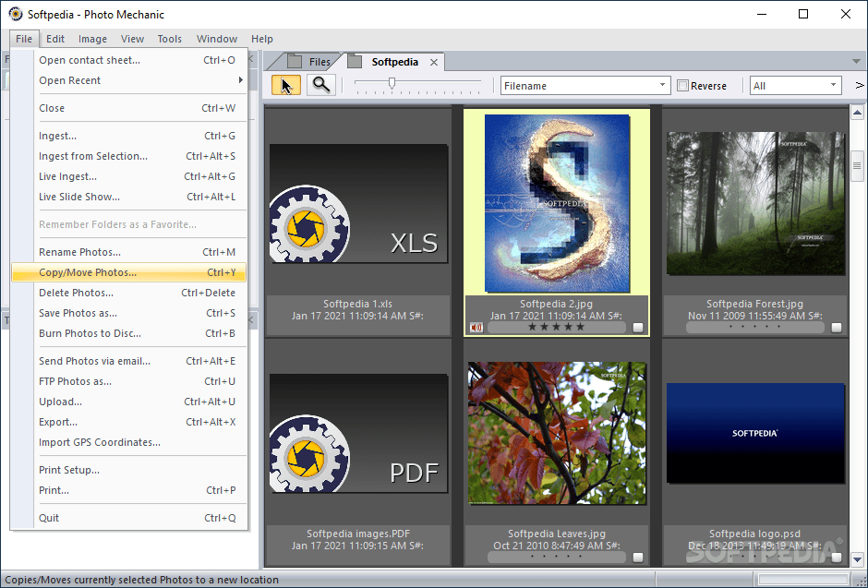
Task: Open the All filter dropdown
Action: coord(834,84)
